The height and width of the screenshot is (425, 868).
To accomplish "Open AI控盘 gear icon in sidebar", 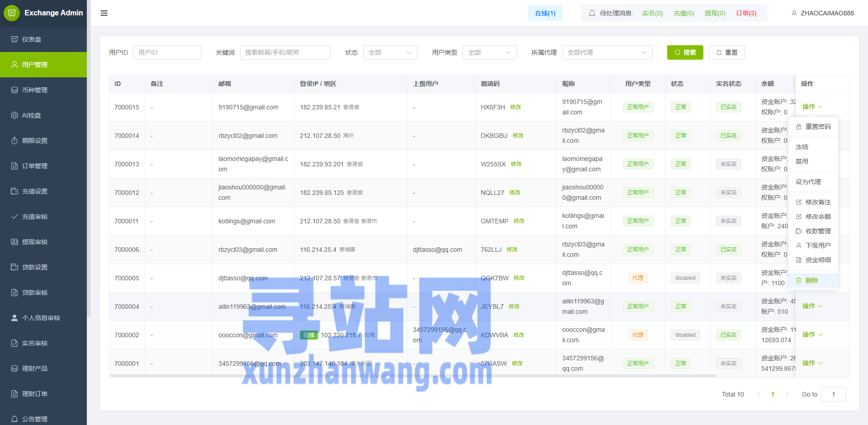I will (x=14, y=115).
